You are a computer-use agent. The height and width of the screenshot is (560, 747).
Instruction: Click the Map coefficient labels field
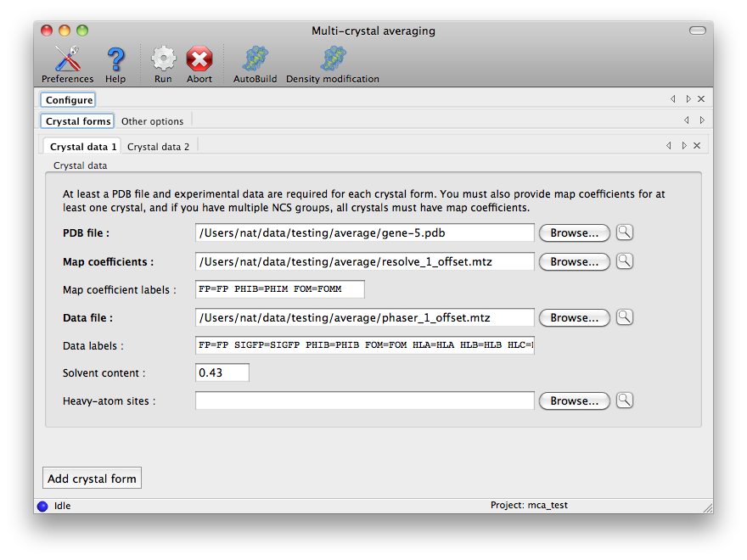pyautogui.click(x=279, y=289)
